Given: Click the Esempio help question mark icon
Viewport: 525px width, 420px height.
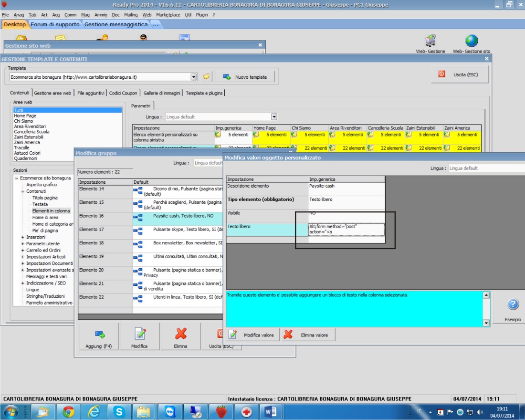Looking at the screenshot, I should (x=513, y=304).
